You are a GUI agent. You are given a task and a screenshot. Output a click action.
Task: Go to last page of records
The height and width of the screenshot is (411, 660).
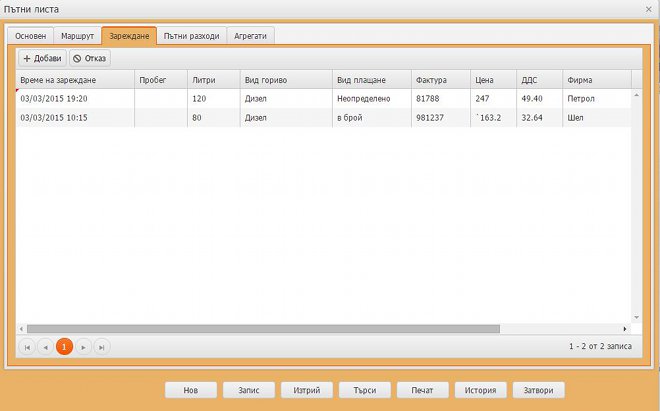[x=102, y=346]
